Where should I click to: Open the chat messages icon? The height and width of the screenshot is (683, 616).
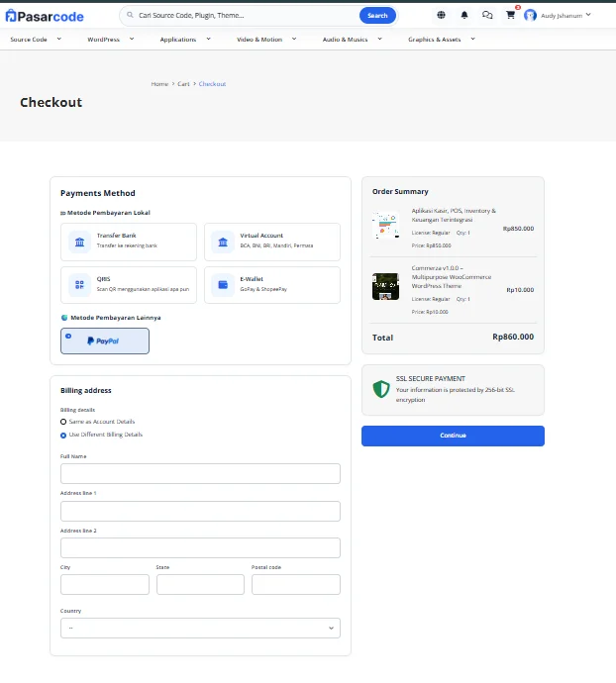tap(487, 15)
